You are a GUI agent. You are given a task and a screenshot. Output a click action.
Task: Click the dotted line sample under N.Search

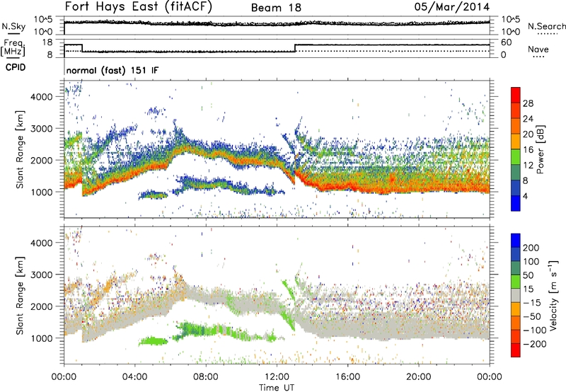click(548, 33)
